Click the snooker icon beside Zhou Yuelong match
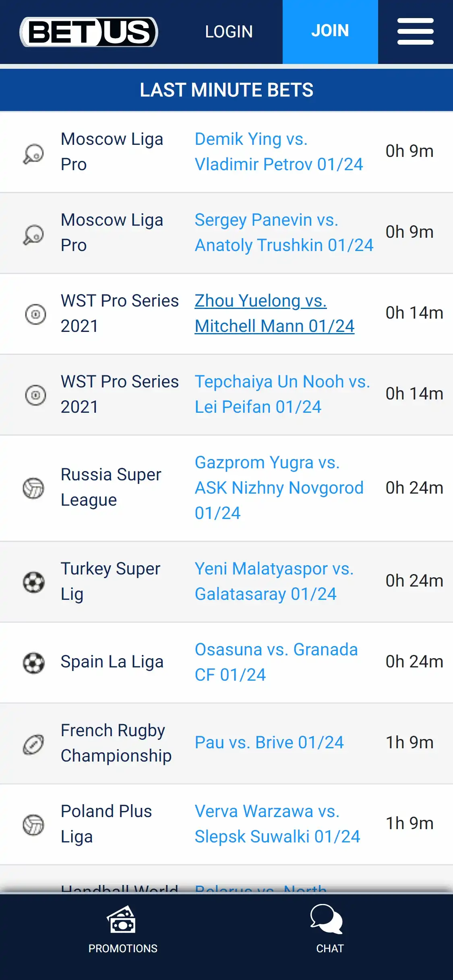 (x=35, y=314)
